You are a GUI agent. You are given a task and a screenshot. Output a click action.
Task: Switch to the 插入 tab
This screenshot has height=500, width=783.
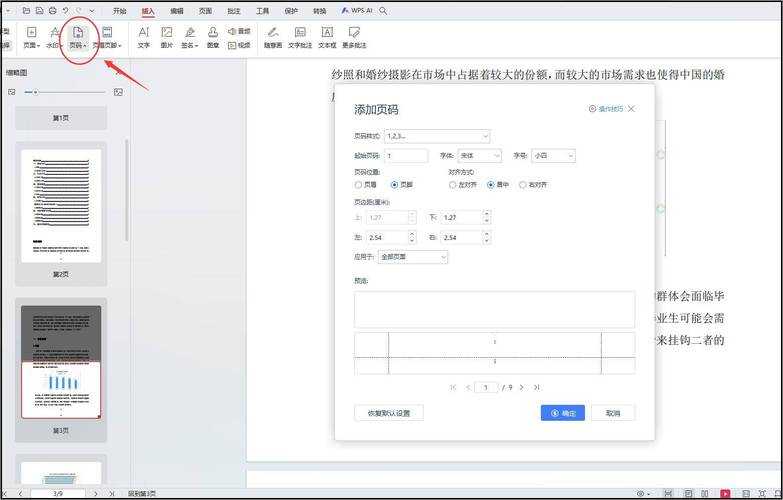pos(148,11)
